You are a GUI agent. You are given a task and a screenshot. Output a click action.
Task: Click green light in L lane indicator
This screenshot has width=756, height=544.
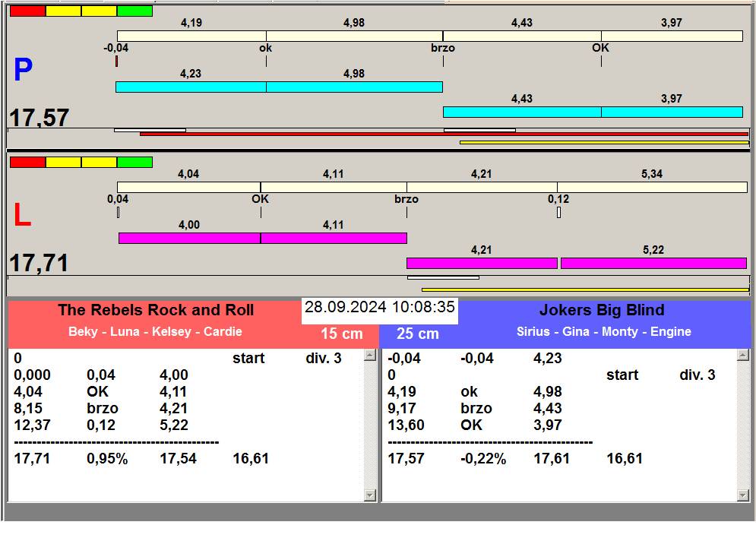tap(135, 162)
